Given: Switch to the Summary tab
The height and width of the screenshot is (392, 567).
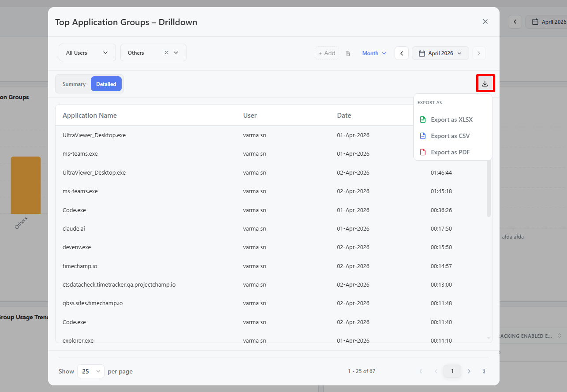Looking at the screenshot, I should [x=74, y=84].
